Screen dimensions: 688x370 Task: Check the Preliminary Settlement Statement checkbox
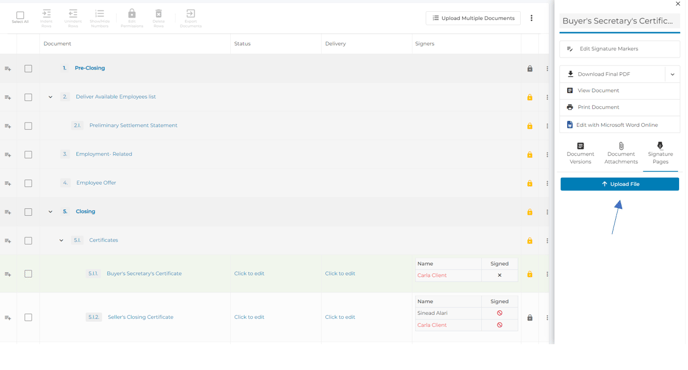(x=28, y=126)
